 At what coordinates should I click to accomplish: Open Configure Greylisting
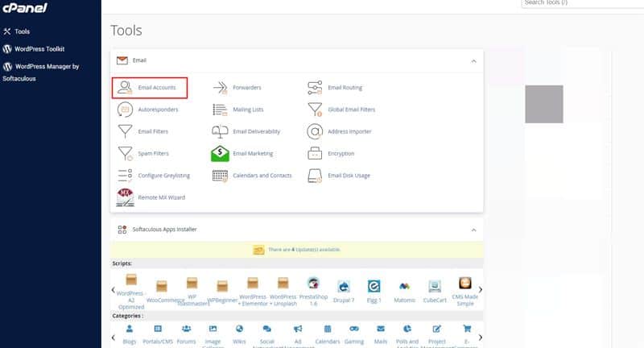click(154, 176)
